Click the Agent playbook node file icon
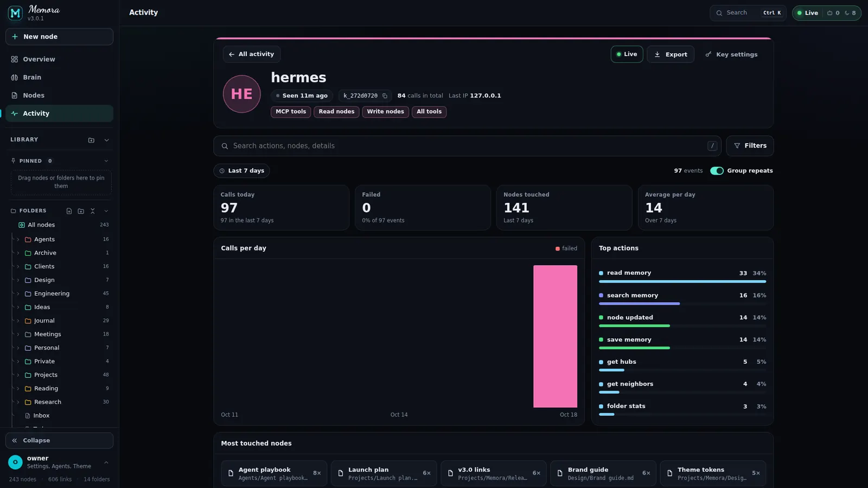The width and height of the screenshot is (868, 488). coord(231,473)
